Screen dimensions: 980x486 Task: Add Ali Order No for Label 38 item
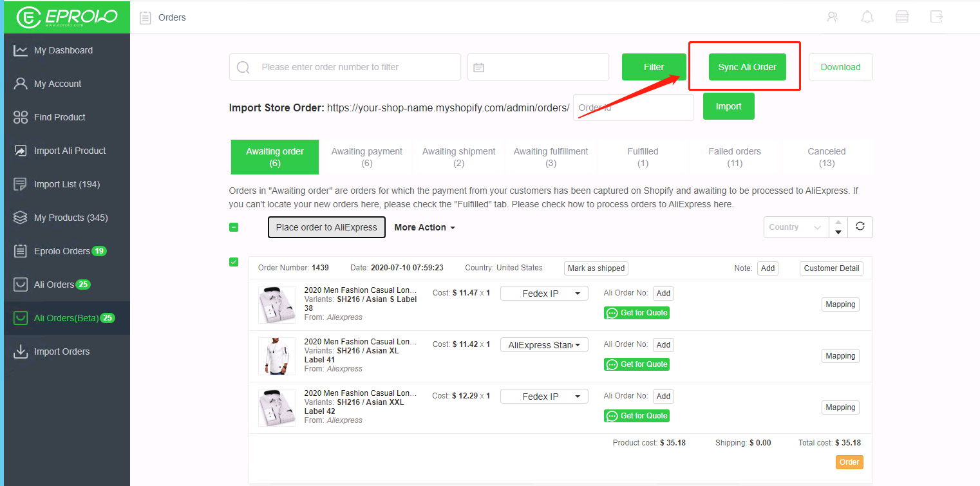[664, 294]
